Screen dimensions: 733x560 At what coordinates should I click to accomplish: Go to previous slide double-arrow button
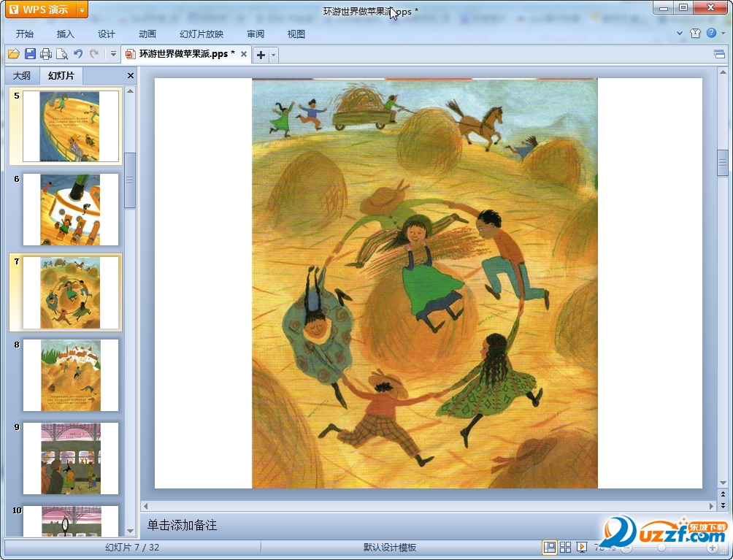tap(723, 494)
